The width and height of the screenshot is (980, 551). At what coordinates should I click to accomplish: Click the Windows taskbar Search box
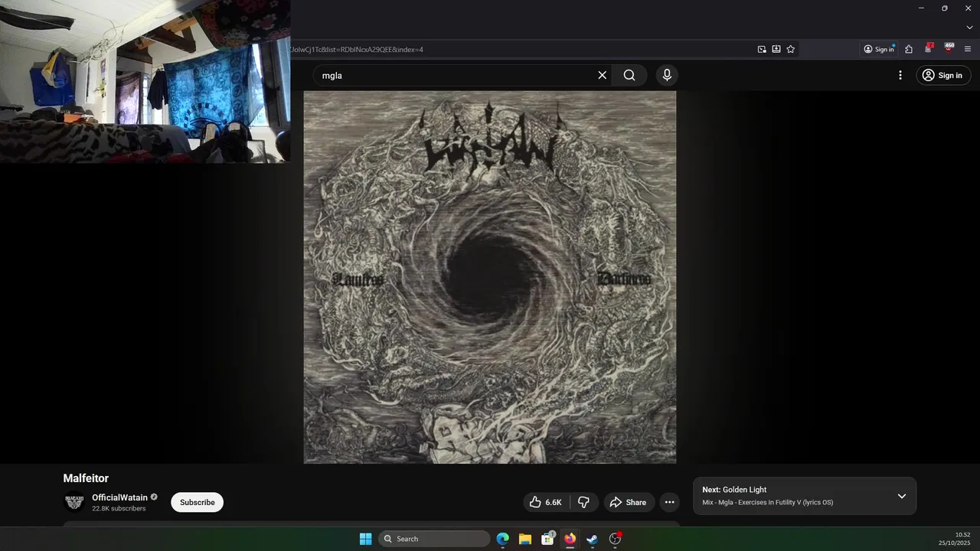click(x=434, y=539)
